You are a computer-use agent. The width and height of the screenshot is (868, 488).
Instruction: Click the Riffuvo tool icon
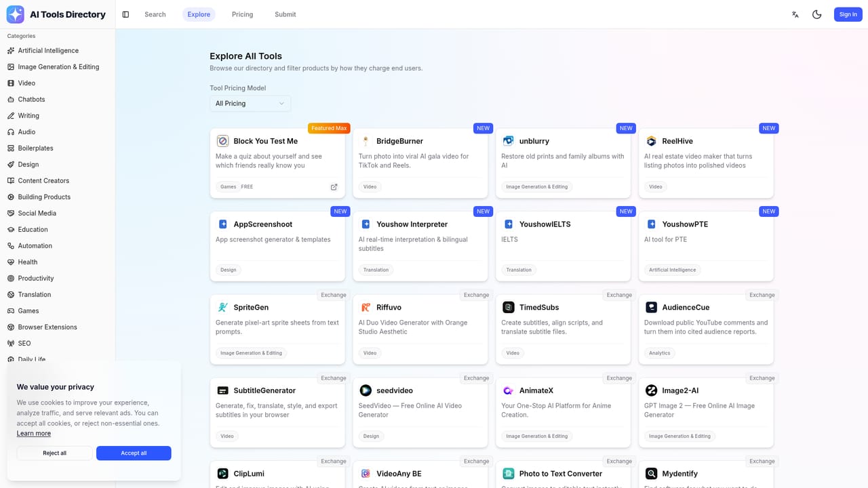coord(366,307)
